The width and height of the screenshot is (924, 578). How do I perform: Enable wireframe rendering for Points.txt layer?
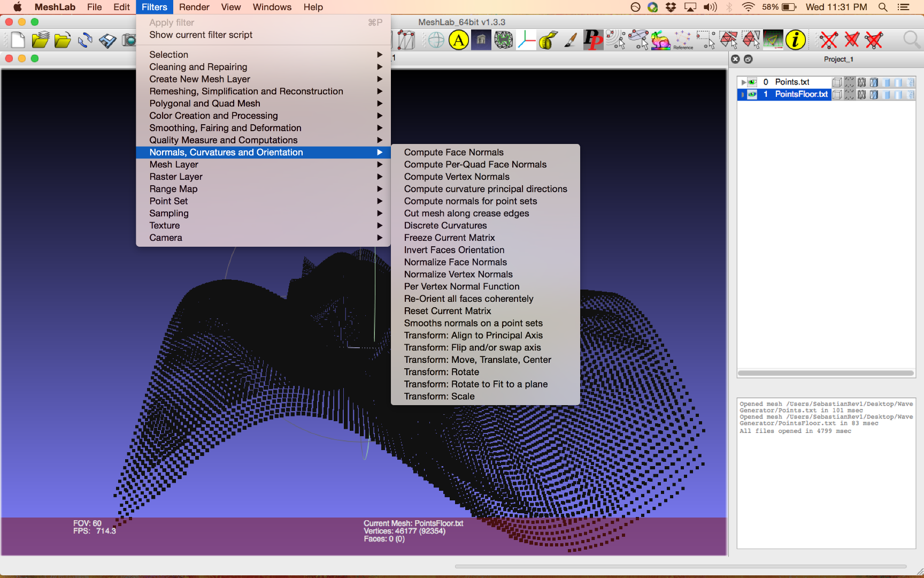click(861, 82)
